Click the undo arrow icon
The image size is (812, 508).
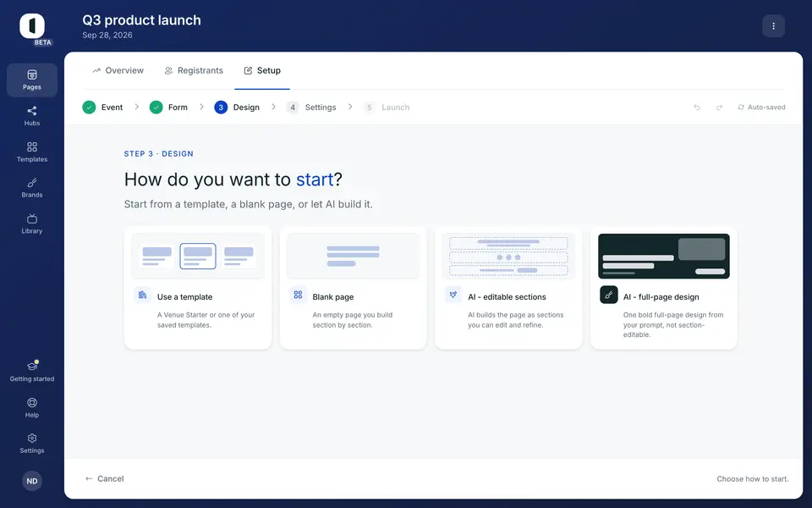point(697,108)
